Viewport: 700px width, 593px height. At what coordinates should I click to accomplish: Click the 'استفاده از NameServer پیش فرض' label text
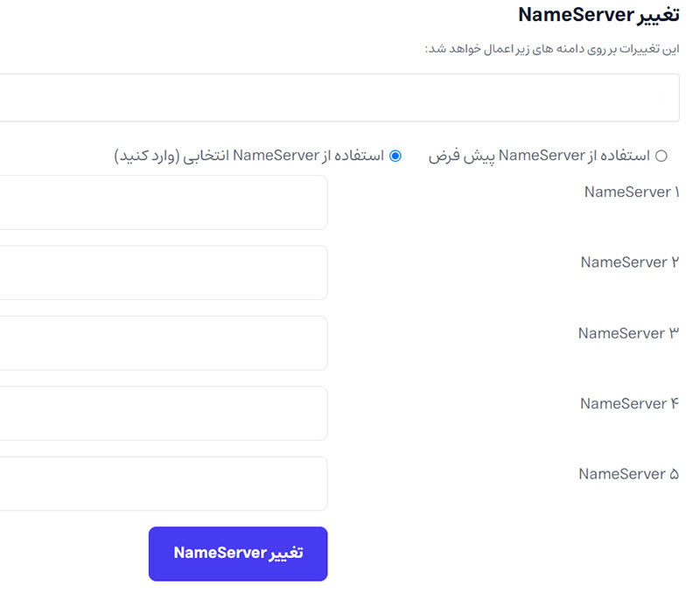pos(539,157)
